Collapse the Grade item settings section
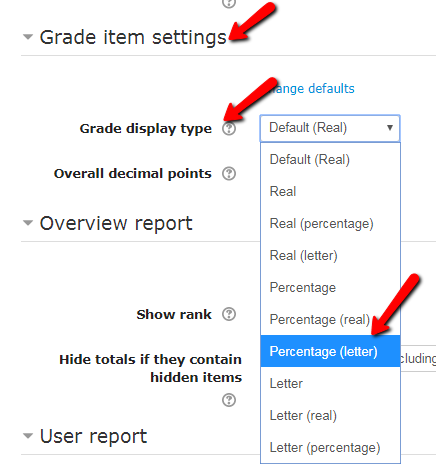 click(28, 37)
